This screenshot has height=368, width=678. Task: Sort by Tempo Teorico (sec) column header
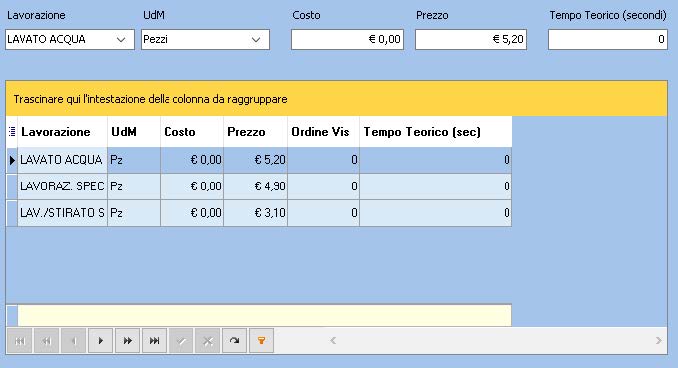pyautogui.click(x=436, y=131)
